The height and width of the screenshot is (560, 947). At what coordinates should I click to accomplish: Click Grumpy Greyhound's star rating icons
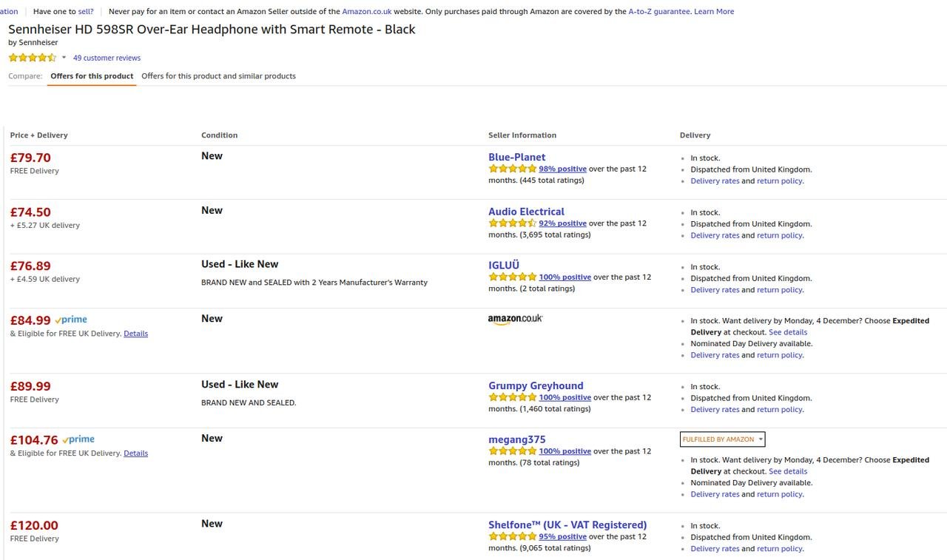pyautogui.click(x=512, y=397)
